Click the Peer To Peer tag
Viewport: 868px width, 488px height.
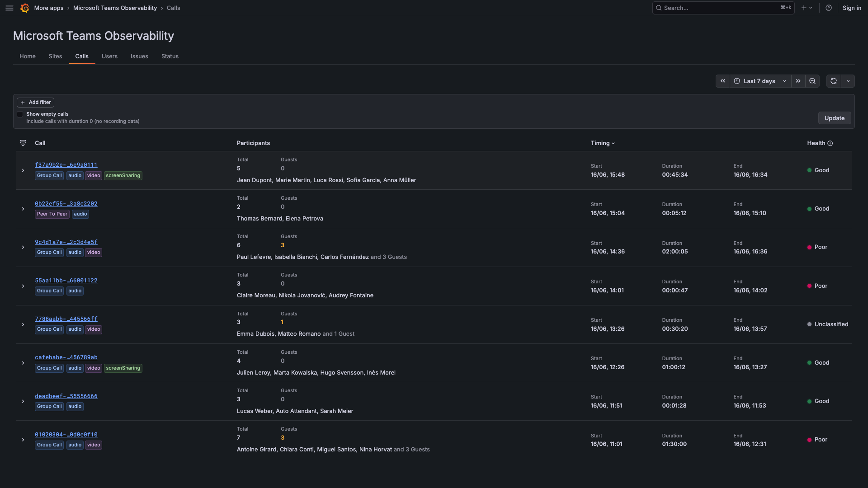pos(52,214)
